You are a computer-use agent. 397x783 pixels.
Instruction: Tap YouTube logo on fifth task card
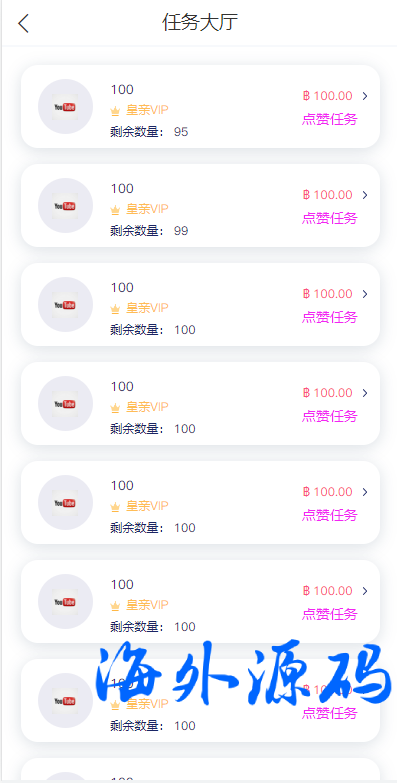[65, 502]
